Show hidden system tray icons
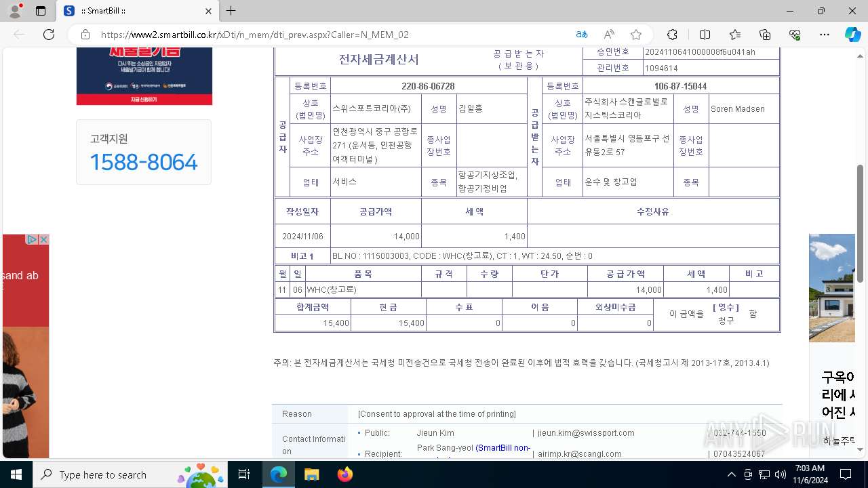868x488 pixels. pyautogui.click(x=731, y=474)
